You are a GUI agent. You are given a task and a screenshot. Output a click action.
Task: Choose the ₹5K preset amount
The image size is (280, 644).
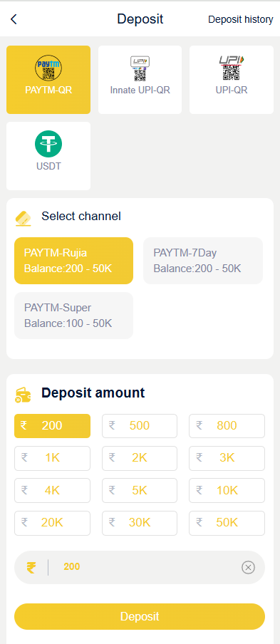[140, 490]
